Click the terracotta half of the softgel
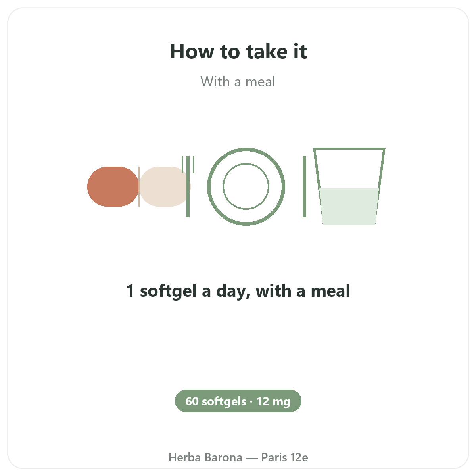Image resolution: width=476 pixels, height=476 pixels. click(113, 186)
